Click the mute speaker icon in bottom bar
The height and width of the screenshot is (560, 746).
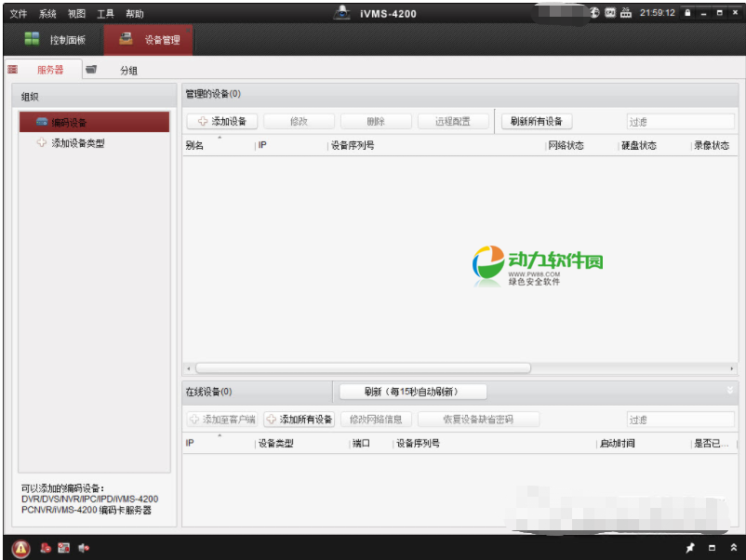click(84, 548)
